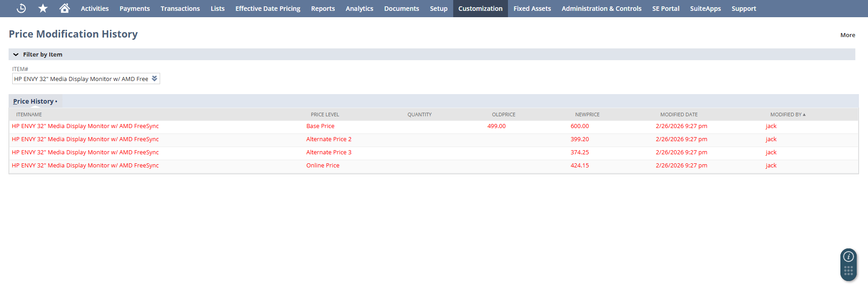Click the Alternate Price 2 price level
This screenshot has width=868, height=300.
tap(328, 139)
